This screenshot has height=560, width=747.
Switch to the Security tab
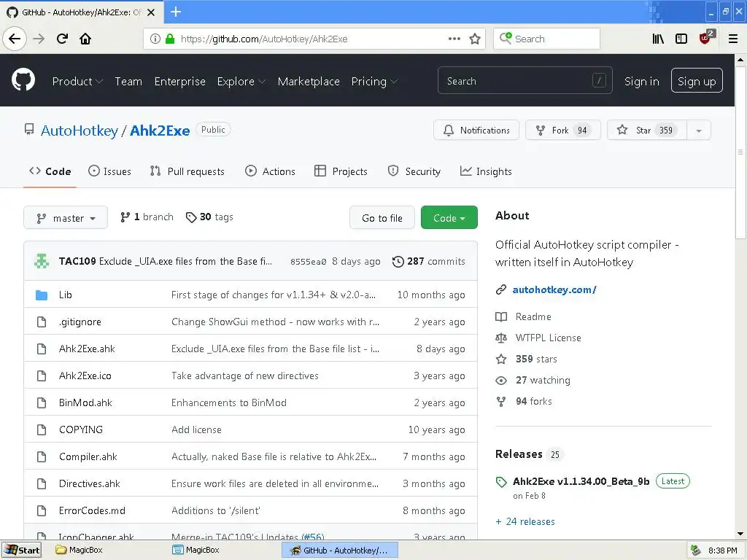click(414, 171)
